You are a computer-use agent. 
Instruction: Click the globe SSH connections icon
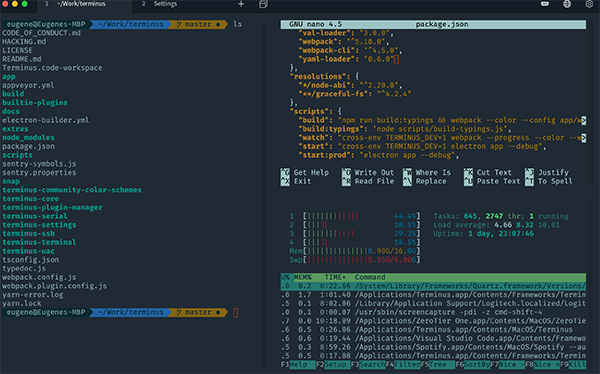tap(567, 4)
